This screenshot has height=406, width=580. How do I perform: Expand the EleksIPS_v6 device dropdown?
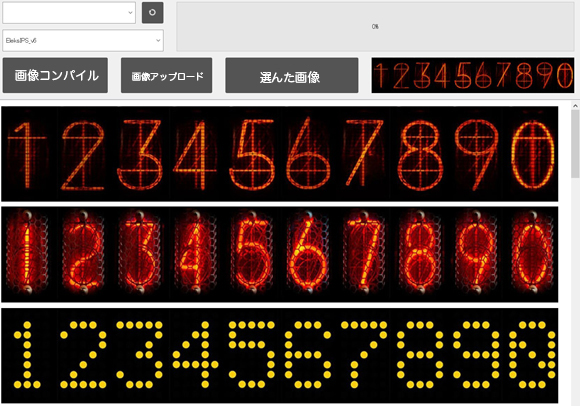(x=83, y=41)
